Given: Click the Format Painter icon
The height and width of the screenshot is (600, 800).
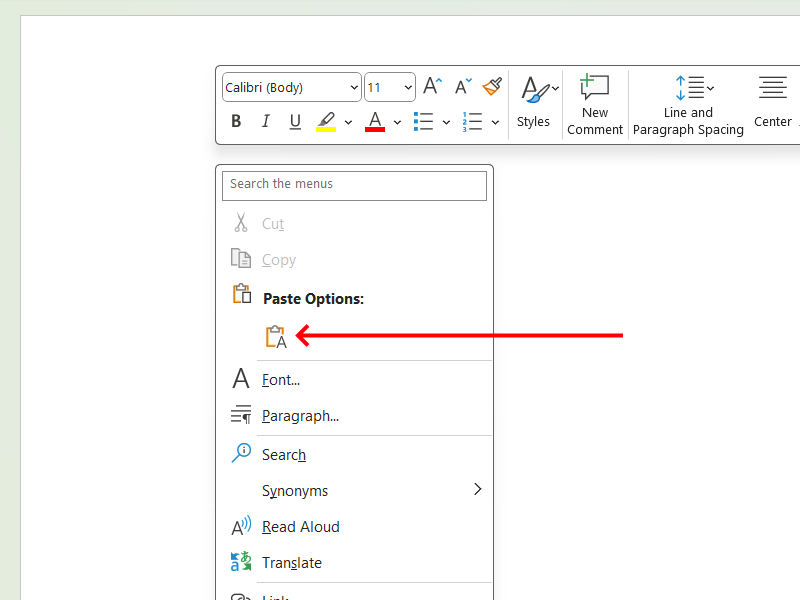Looking at the screenshot, I should [x=492, y=86].
